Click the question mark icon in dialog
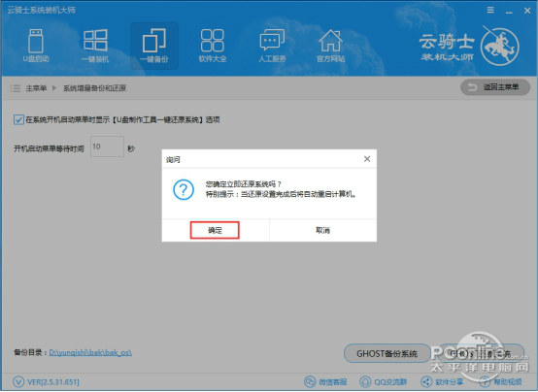This screenshot has width=538, height=392. point(184,189)
